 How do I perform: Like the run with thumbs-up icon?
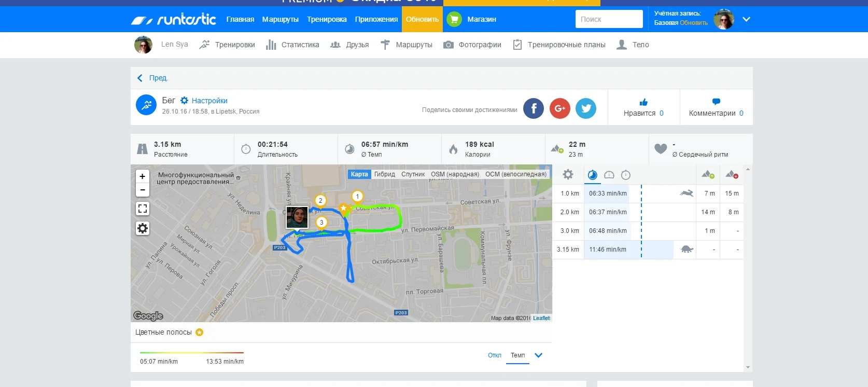(643, 102)
